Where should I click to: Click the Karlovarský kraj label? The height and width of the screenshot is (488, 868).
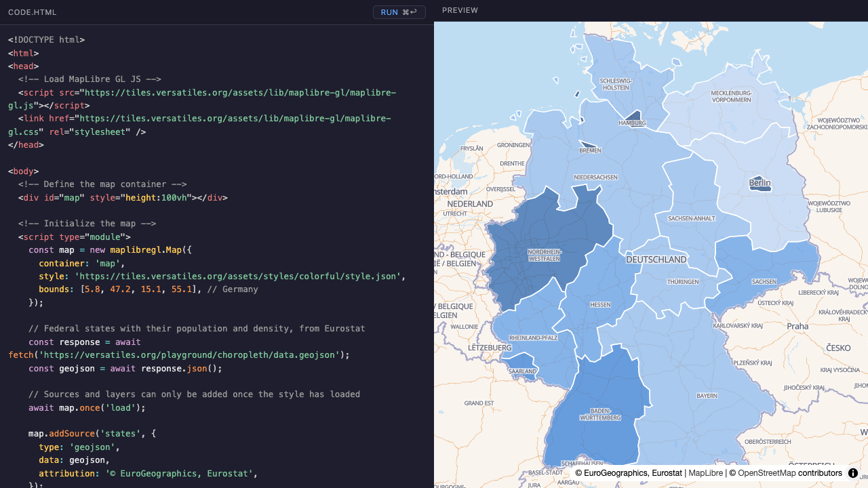coord(738,326)
